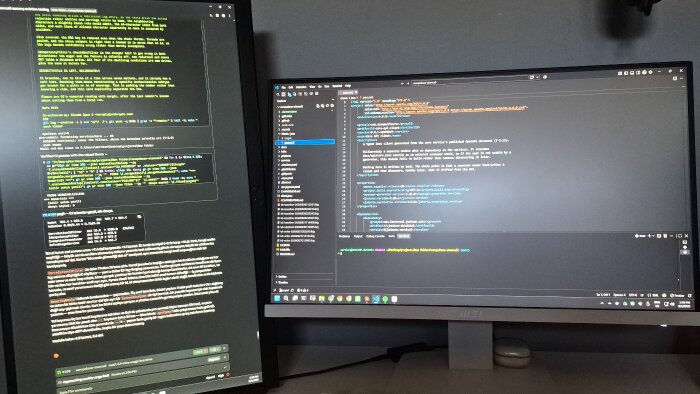The image size is (700, 394).
Task: Switch to the Debug Console panel tab
Action: pos(375,236)
